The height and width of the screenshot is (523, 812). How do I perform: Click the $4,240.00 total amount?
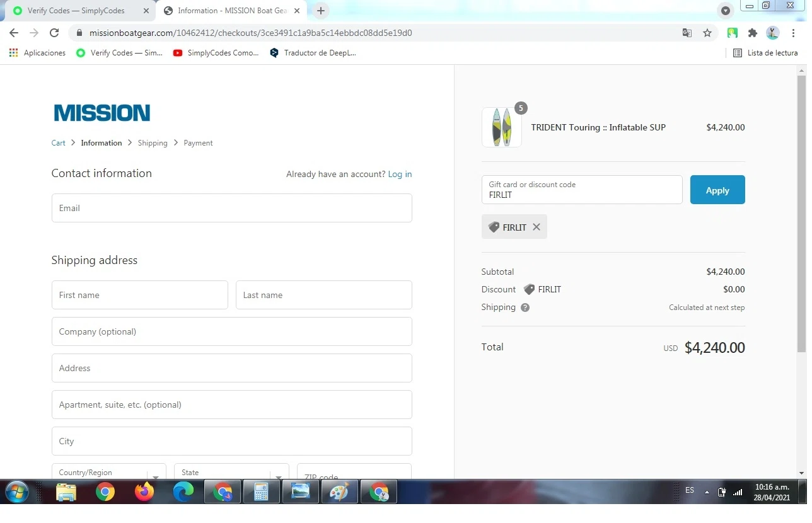[x=715, y=348]
